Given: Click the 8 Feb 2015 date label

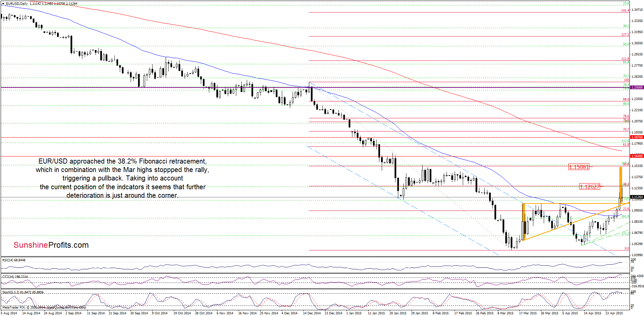Looking at the screenshot, I should [x=440, y=313].
